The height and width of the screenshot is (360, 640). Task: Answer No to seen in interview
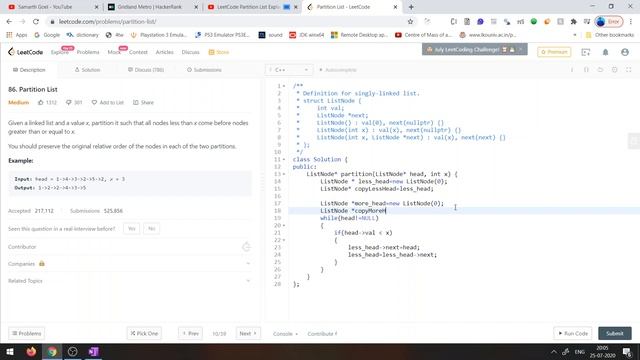[x=151, y=229]
